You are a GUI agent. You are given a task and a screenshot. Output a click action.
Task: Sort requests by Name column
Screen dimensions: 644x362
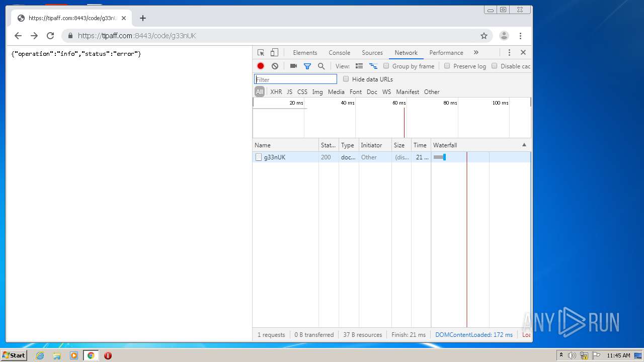tap(285, 145)
